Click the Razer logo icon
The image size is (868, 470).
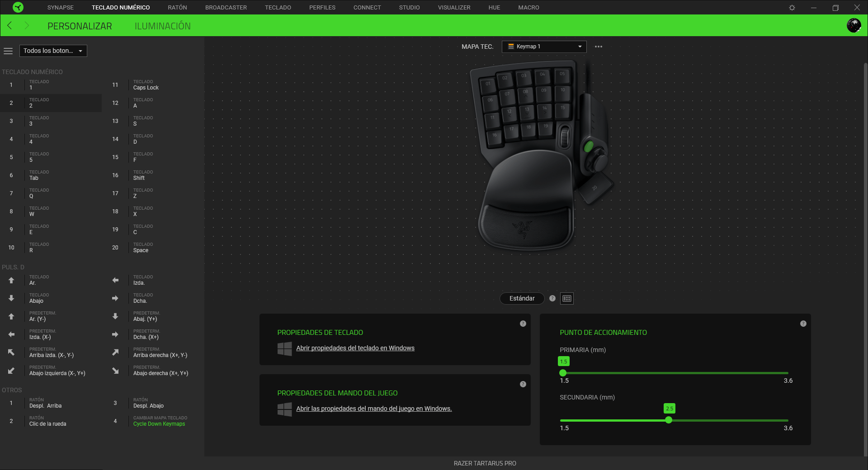tap(18, 7)
